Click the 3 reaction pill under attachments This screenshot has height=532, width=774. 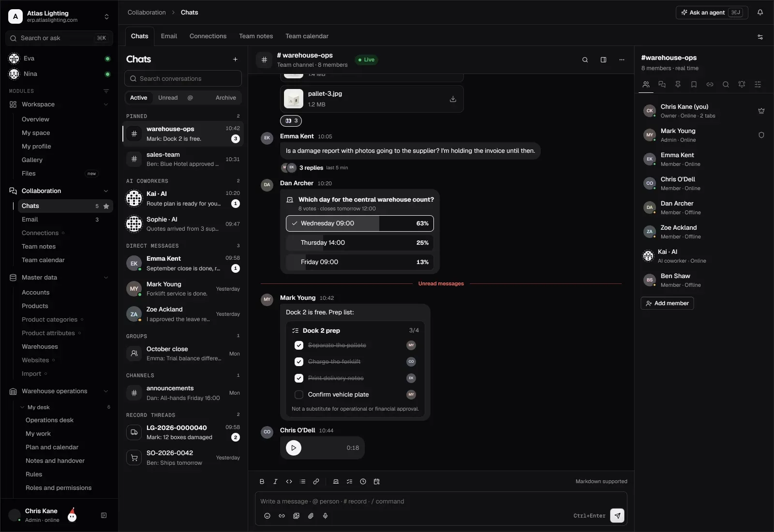pyautogui.click(x=291, y=121)
